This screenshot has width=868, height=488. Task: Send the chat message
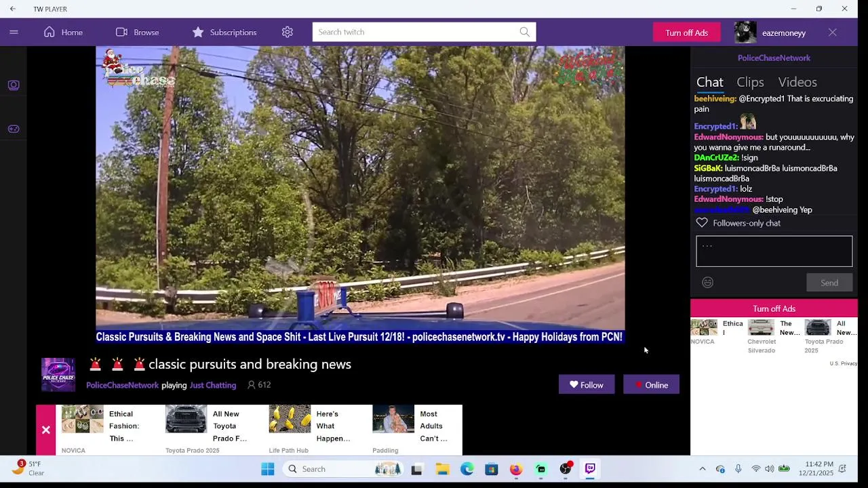(829, 283)
